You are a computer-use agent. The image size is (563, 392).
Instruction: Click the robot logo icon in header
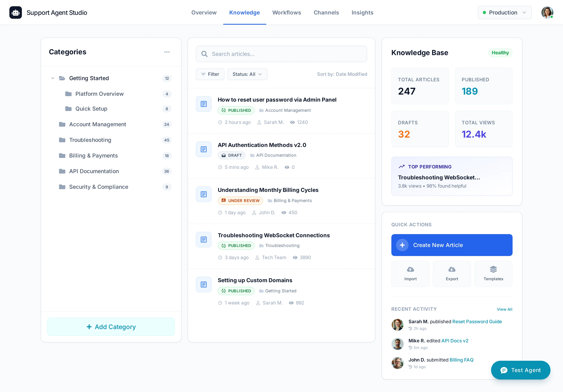point(15,13)
